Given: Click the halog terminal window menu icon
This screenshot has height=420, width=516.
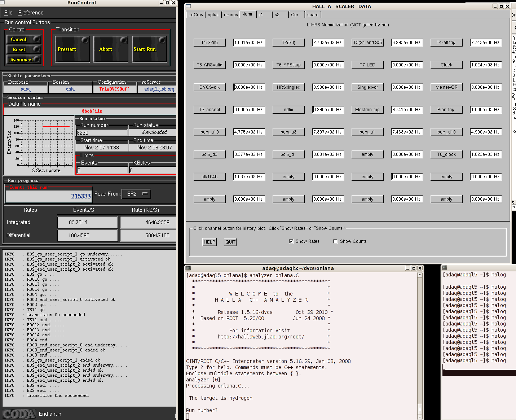Looking at the screenshot, I should click(x=445, y=267).
